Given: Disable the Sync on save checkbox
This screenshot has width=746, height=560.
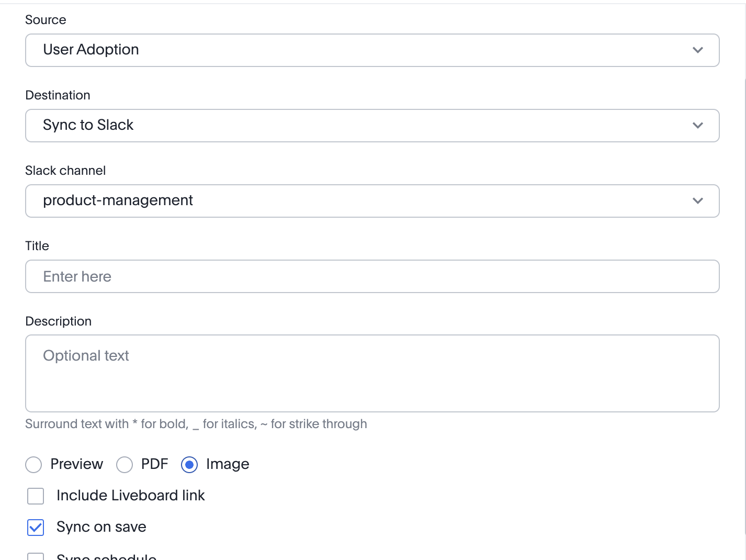Looking at the screenshot, I should click(x=35, y=528).
